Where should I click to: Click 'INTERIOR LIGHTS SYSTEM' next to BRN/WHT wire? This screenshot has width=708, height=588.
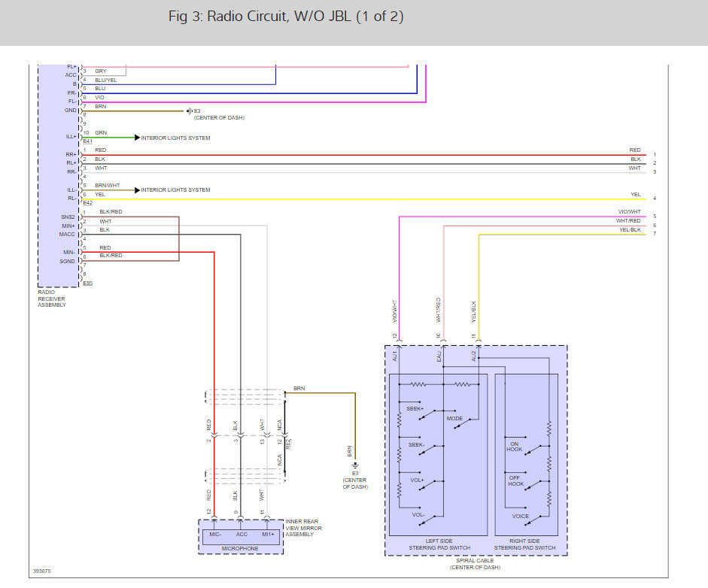pos(175,190)
